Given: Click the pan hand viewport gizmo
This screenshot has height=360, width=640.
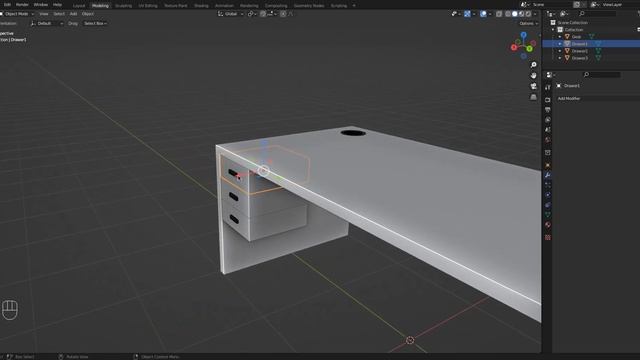Looking at the screenshot, I should click(x=533, y=76).
